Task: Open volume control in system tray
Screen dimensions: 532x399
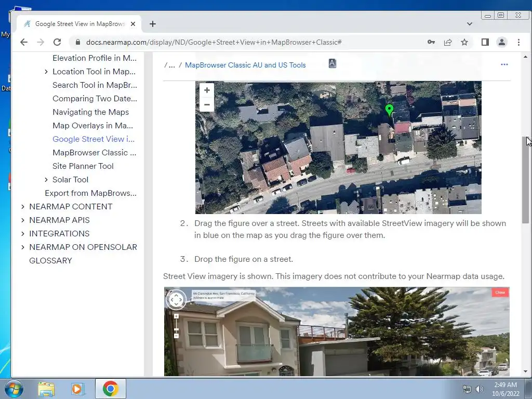Action: click(480, 389)
